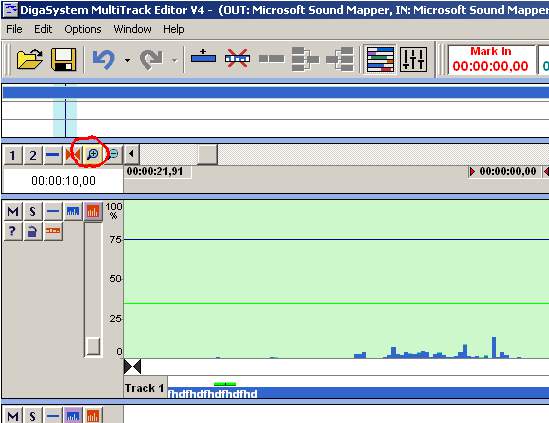Click zoom preset button 1
Viewport: 549px width, 423px height.
[x=13, y=155]
